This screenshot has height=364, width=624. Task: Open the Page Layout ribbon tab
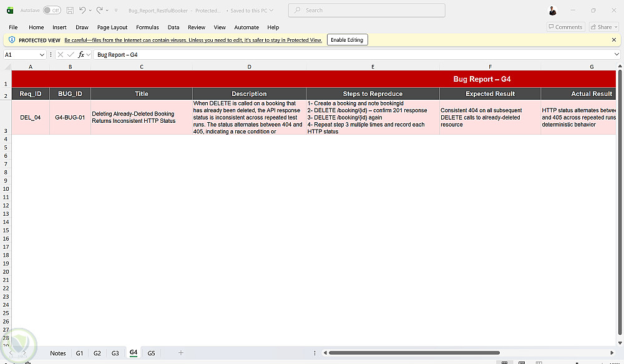coord(112,27)
